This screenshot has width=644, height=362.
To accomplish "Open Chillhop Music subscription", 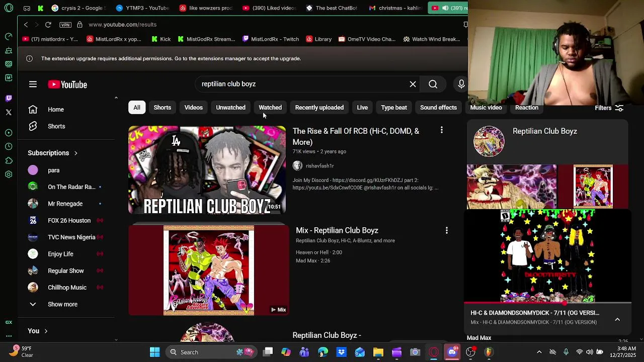I will pos(67,288).
